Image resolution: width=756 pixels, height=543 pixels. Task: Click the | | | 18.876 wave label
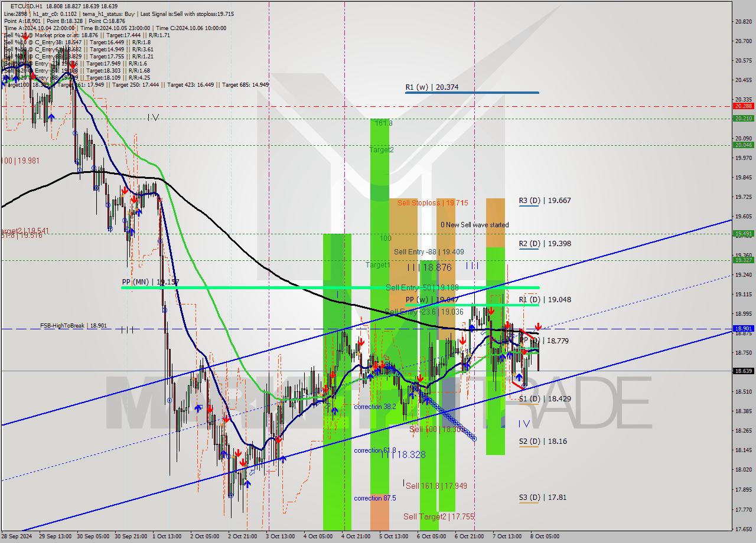pos(429,268)
